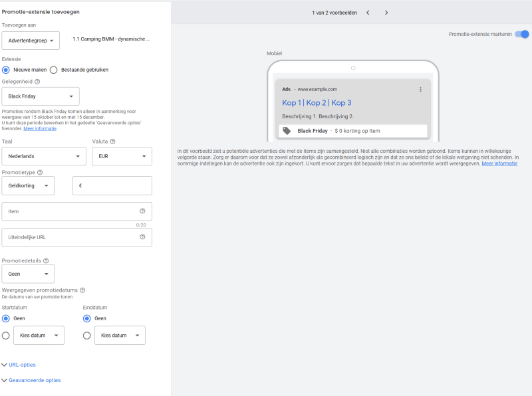This screenshot has width=532, height=396.
Task: Open the Gelegenheid help icon
Action: pos(37,82)
